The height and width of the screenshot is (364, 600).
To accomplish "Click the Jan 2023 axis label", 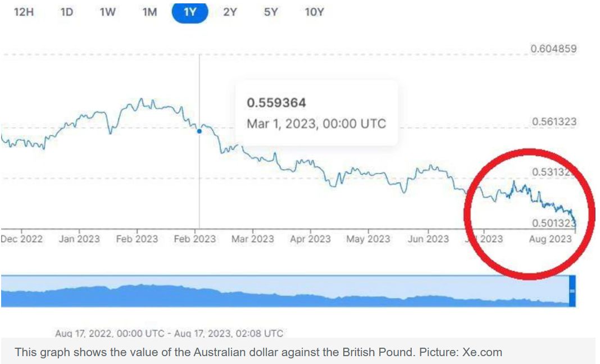I will (79, 239).
